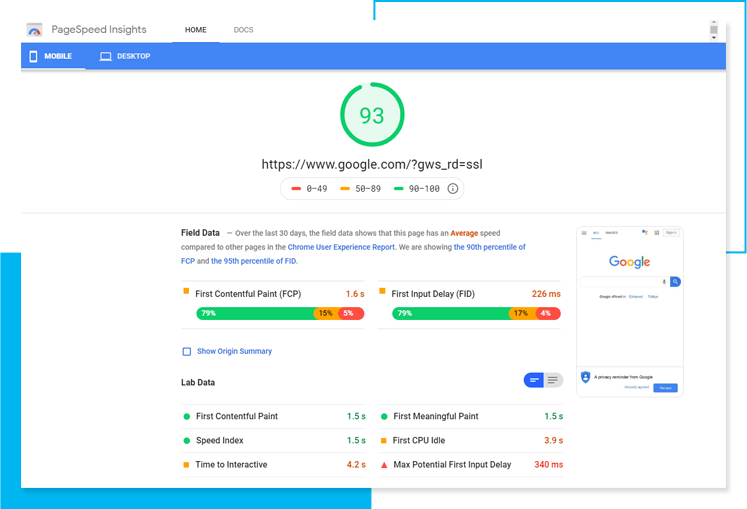Click the 50-89 orange legend item
747x509 pixels.
coord(361,189)
